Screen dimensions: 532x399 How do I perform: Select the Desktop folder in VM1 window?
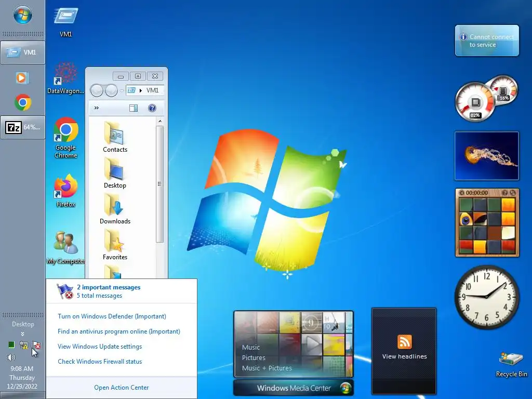pyautogui.click(x=115, y=174)
